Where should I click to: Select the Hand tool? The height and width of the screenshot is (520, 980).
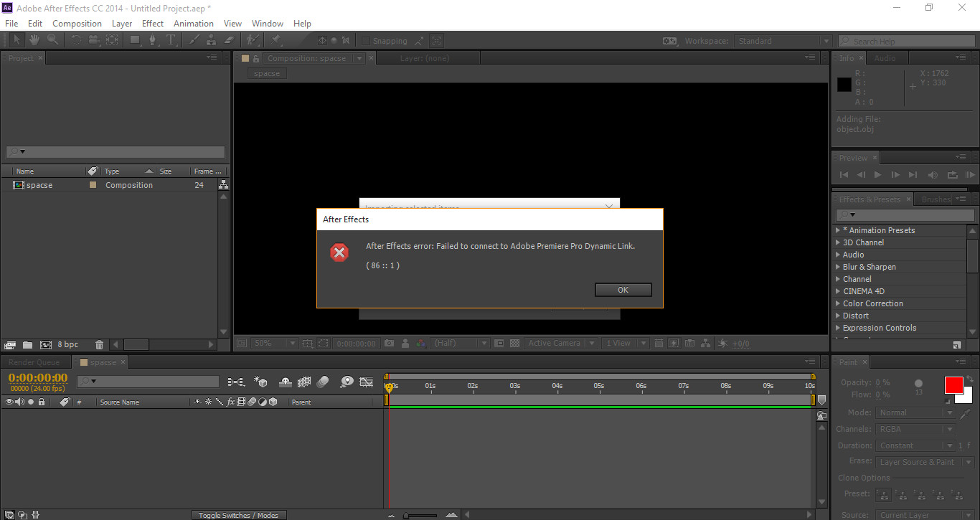coord(34,40)
